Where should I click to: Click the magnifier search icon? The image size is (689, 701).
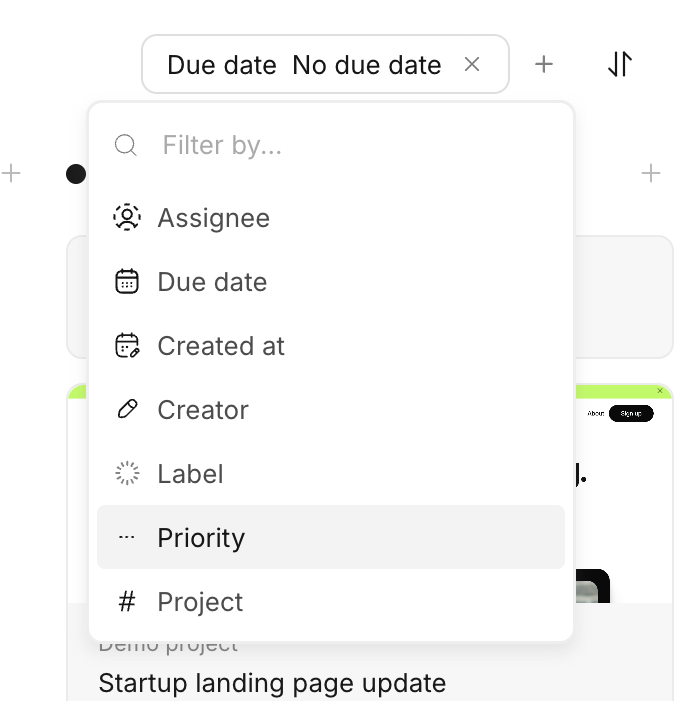pyautogui.click(x=126, y=146)
